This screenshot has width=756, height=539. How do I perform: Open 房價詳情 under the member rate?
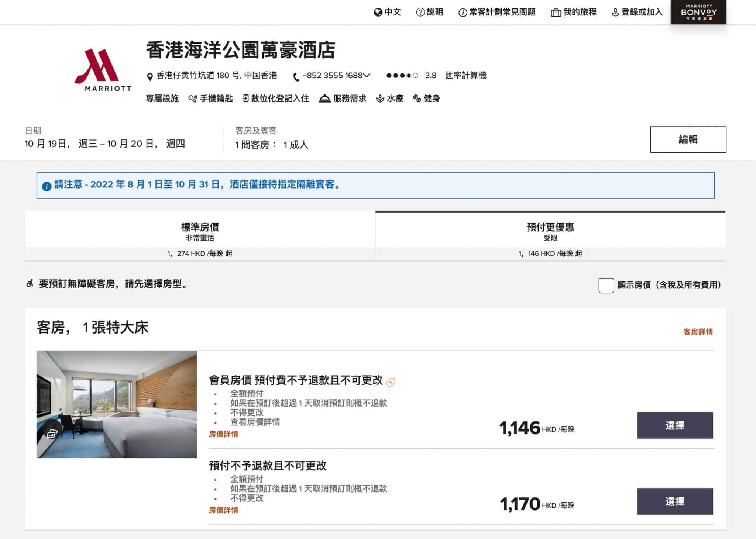(x=223, y=434)
